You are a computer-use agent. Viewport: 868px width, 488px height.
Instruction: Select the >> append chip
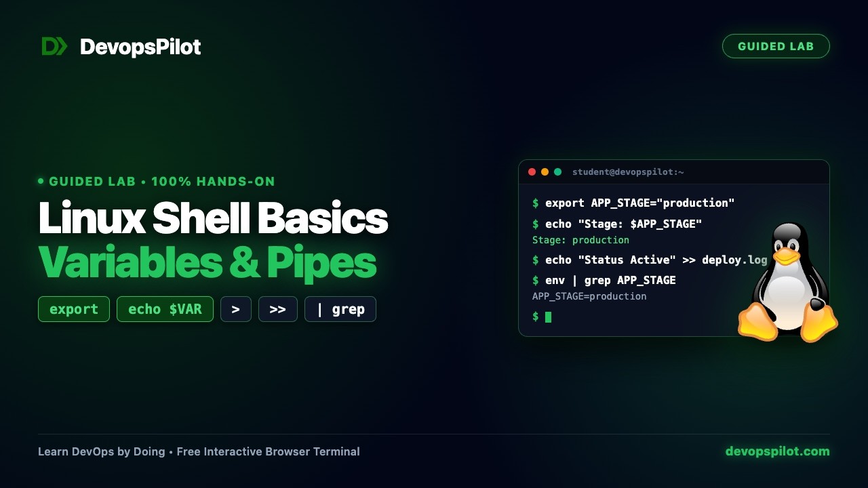pos(278,309)
